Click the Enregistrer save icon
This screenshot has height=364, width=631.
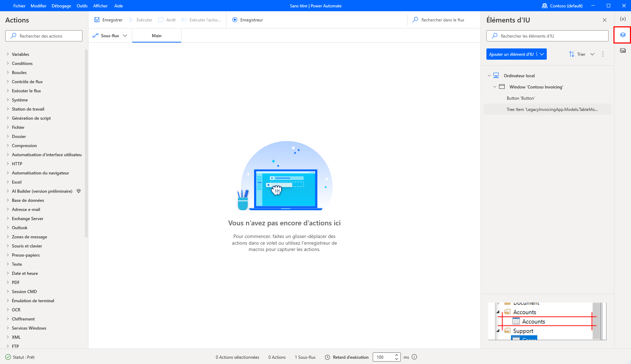coord(97,20)
